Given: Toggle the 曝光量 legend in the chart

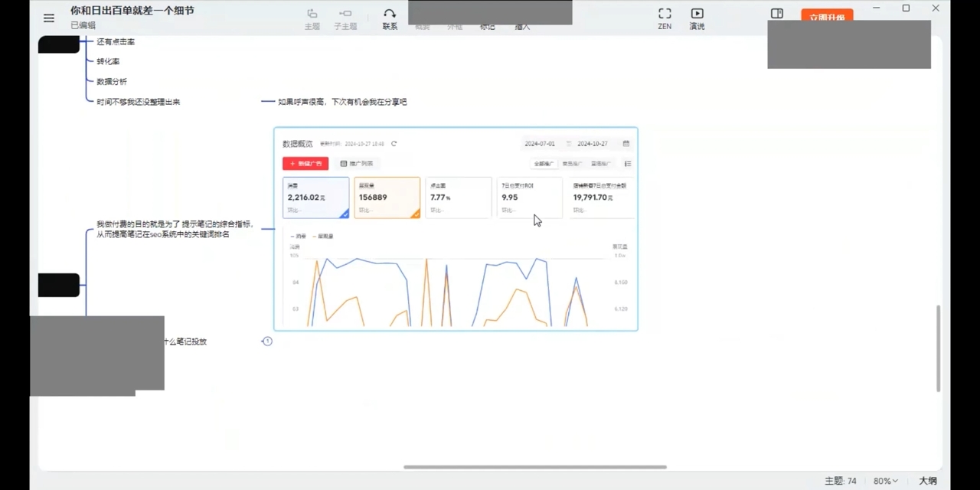Looking at the screenshot, I should click(x=322, y=236).
